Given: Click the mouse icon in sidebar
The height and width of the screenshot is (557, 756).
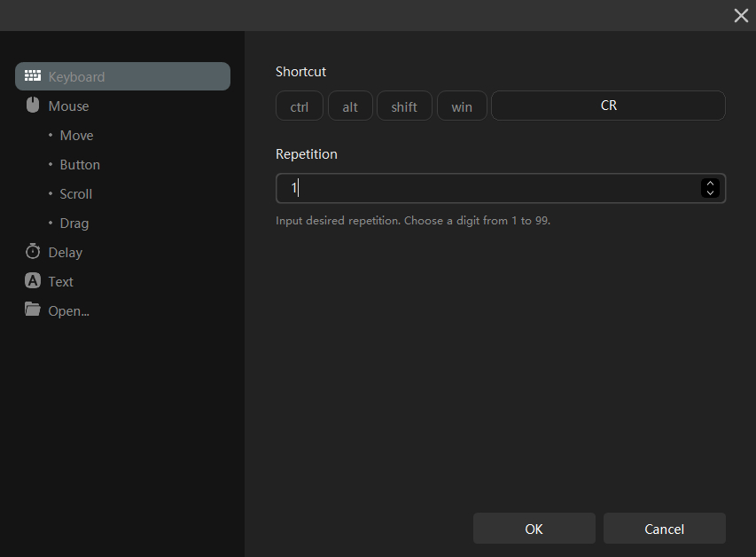Looking at the screenshot, I should (33, 106).
